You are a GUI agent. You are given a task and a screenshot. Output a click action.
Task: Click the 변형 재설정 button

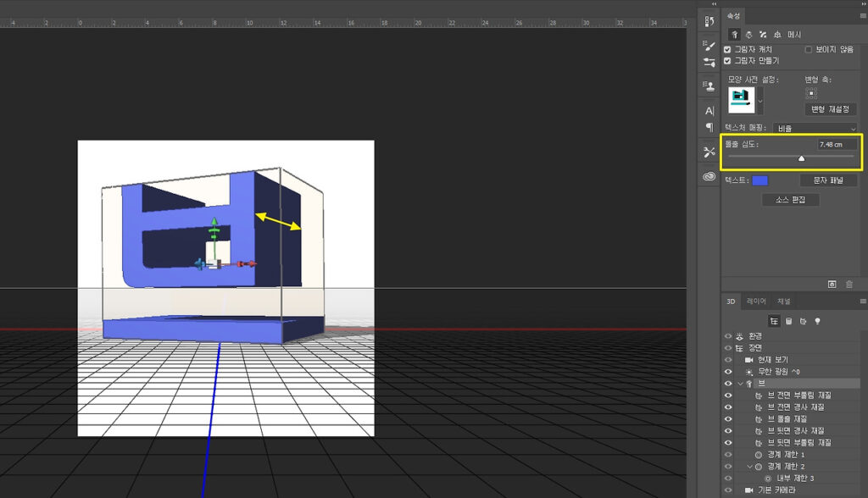coord(829,109)
